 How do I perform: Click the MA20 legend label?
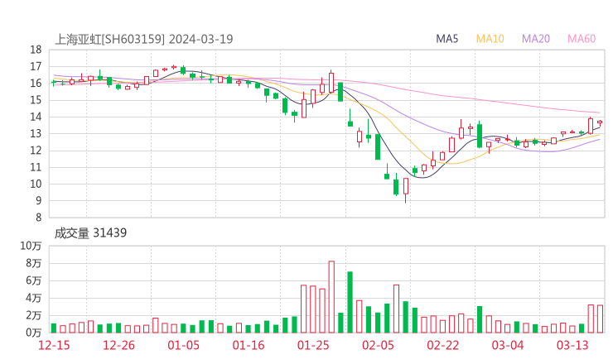pyautogui.click(x=536, y=39)
